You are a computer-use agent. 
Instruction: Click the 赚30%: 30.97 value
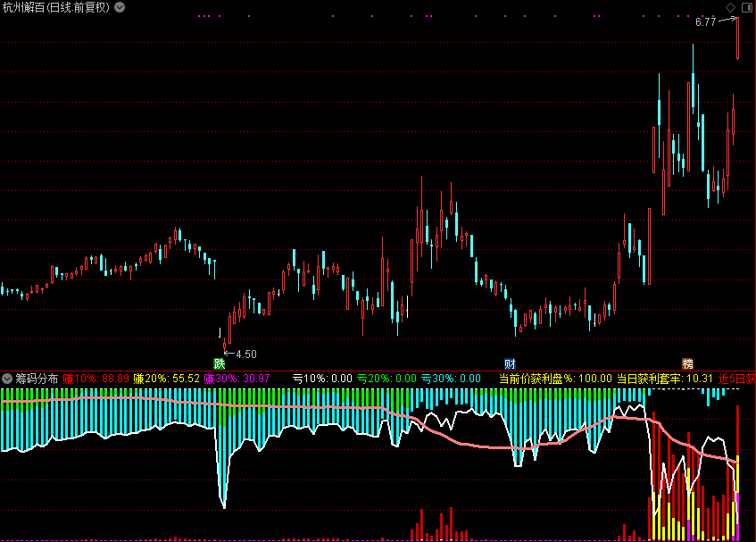tap(237, 379)
